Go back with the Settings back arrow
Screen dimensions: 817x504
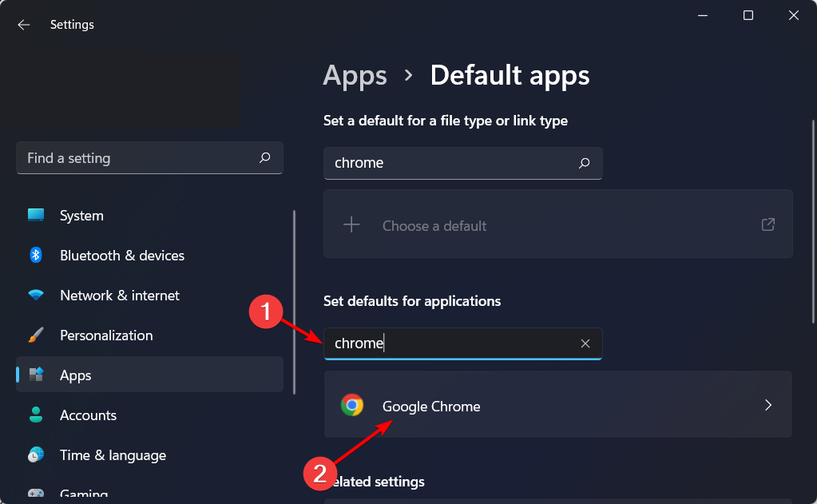[x=23, y=25]
